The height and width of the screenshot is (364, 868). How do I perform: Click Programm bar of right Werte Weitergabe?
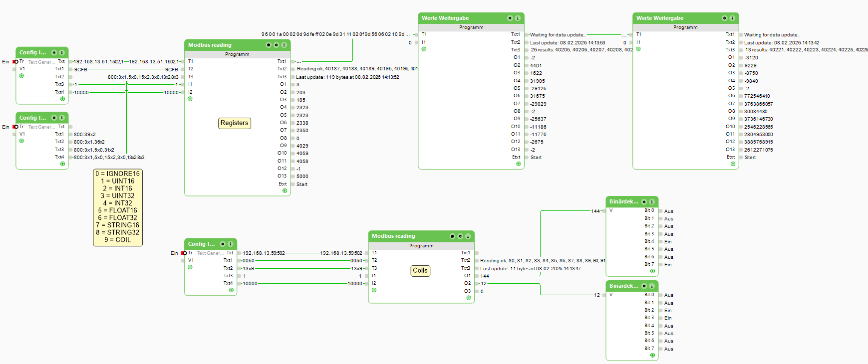pyautogui.click(x=685, y=27)
